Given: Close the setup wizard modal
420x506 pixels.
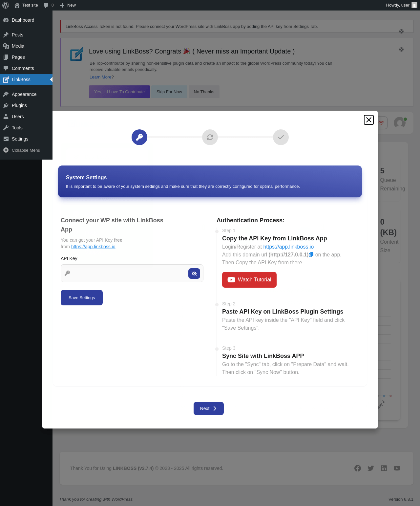Looking at the screenshot, I should pyautogui.click(x=369, y=120).
